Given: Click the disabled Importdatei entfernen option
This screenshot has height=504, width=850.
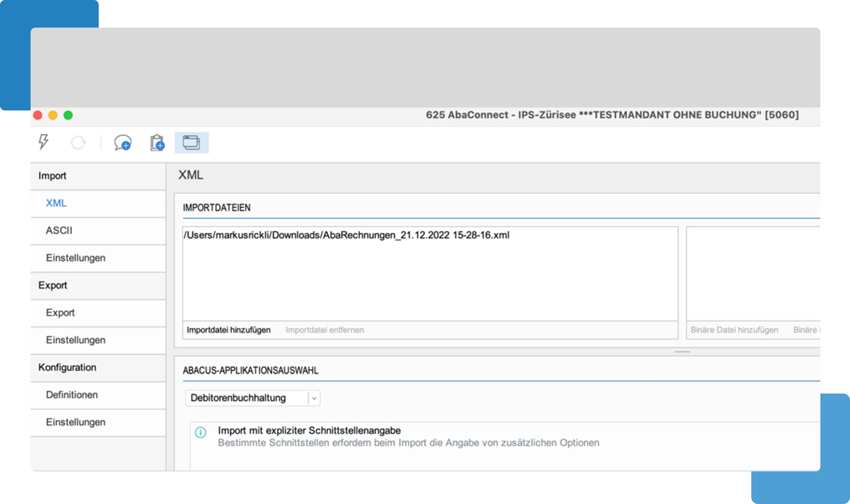Looking at the screenshot, I should tap(325, 329).
